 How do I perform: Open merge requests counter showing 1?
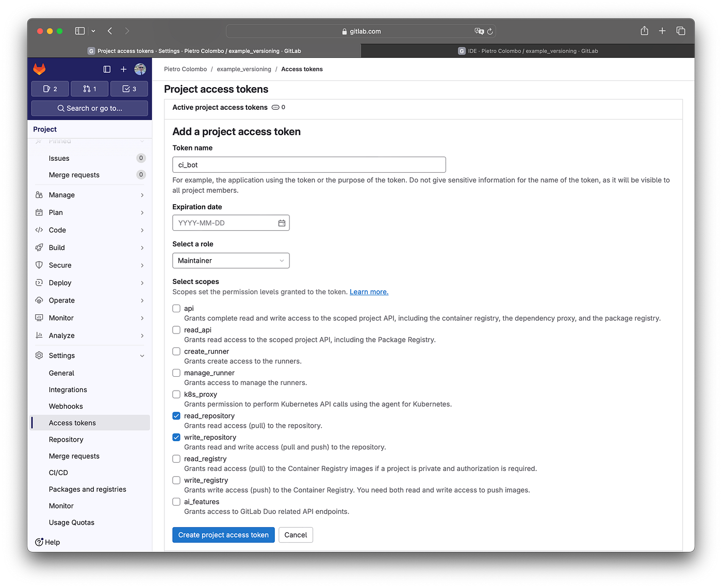point(90,89)
